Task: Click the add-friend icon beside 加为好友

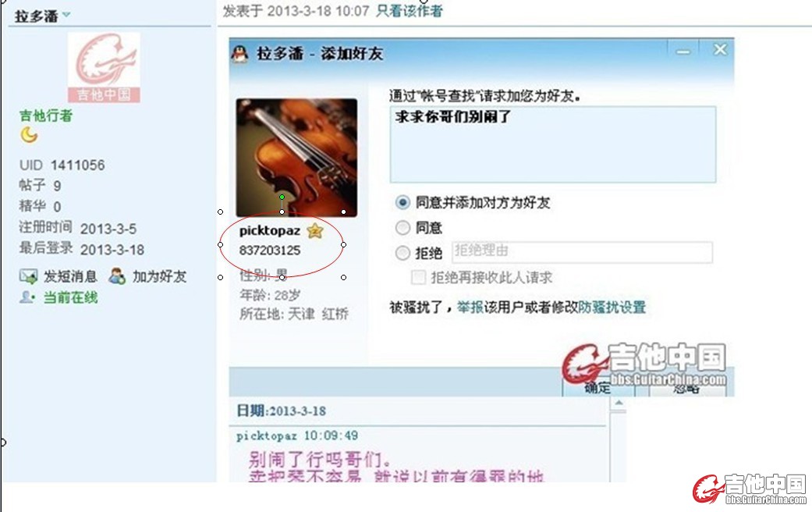Action: [117, 276]
